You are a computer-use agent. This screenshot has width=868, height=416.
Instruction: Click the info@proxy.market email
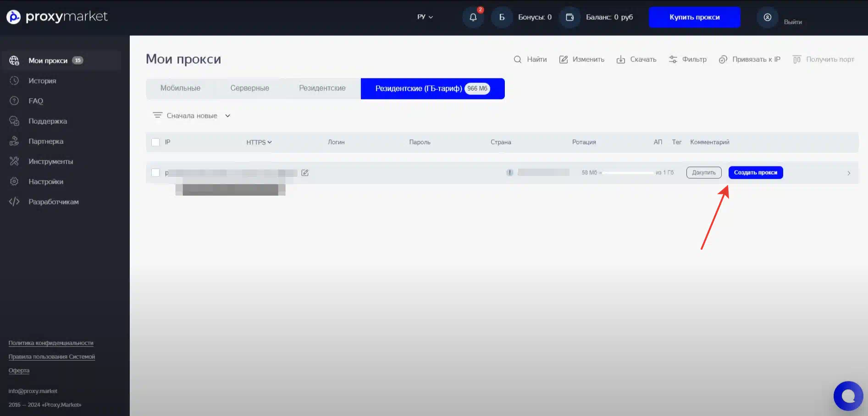click(x=33, y=391)
